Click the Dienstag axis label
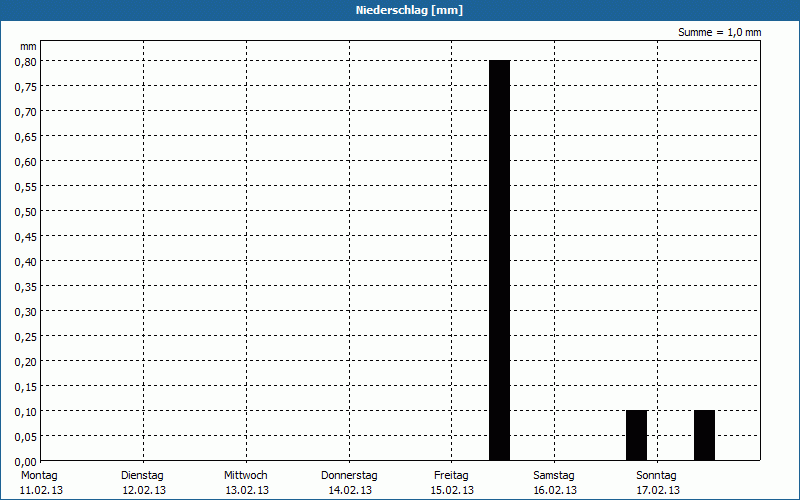The height and width of the screenshot is (500, 800). coord(142,475)
